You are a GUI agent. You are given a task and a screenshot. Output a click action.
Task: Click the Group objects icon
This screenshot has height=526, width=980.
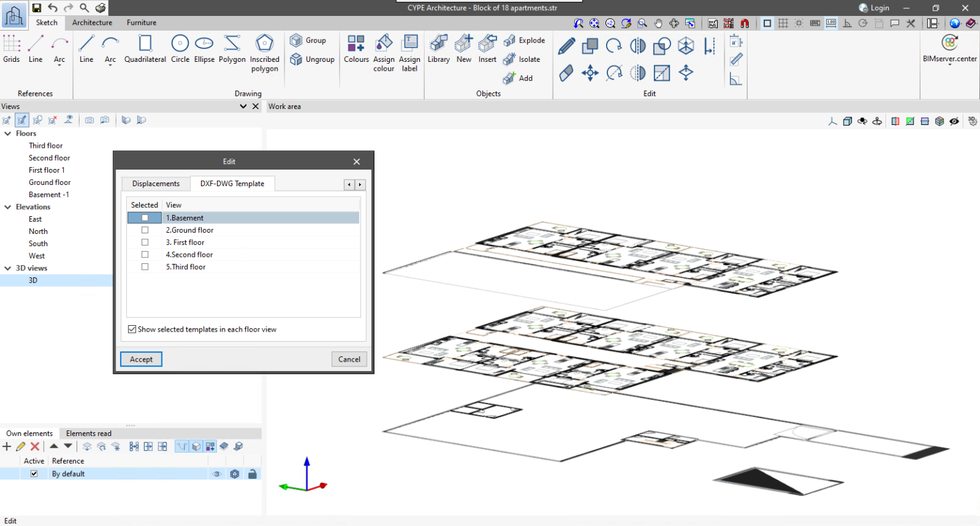click(x=296, y=41)
